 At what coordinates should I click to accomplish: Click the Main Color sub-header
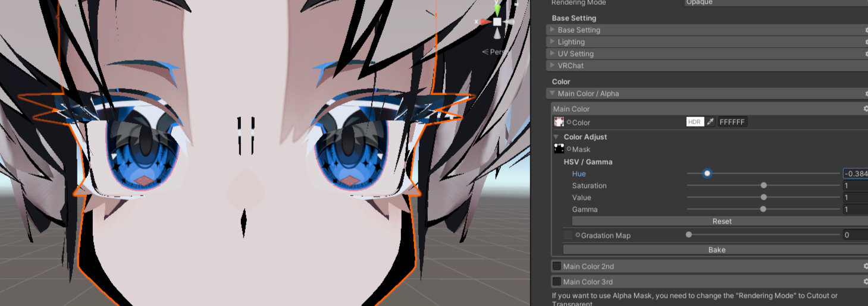coord(709,109)
